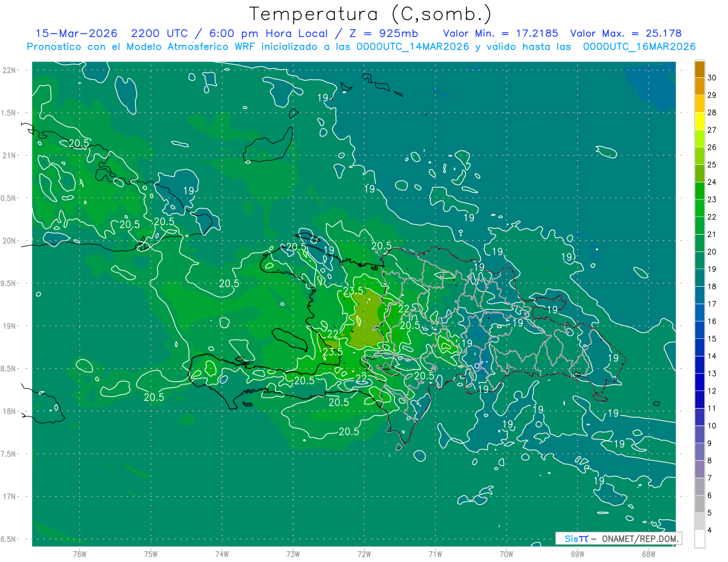This screenshot has width=728, height=562.
Task: Click the white swatch at the color bar bottom
Action: tap(699, 538)
